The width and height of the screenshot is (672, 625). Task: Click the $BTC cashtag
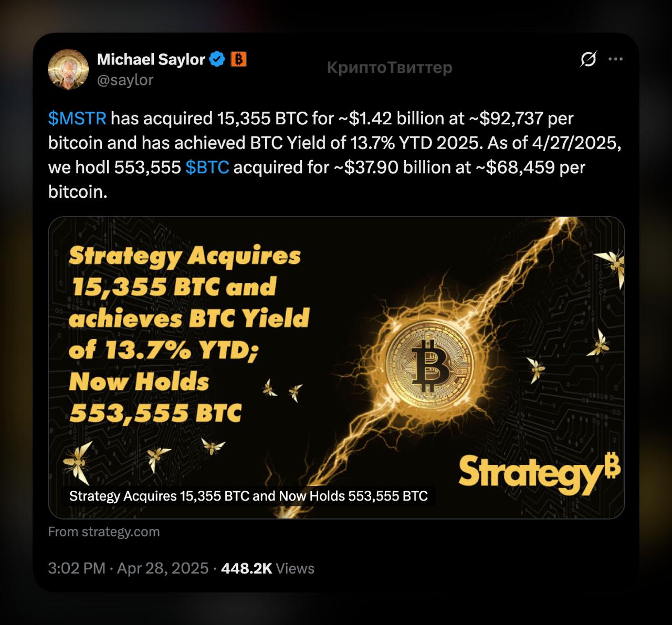[x=207, y=167]
